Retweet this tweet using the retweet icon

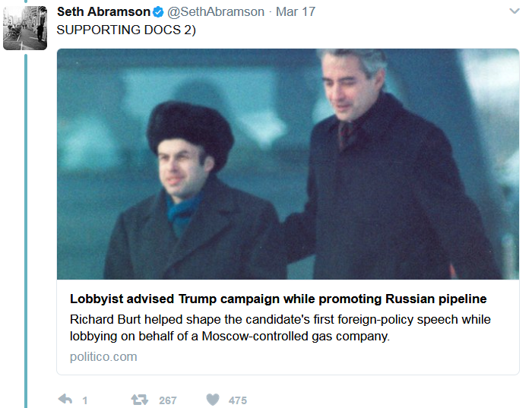139,399
